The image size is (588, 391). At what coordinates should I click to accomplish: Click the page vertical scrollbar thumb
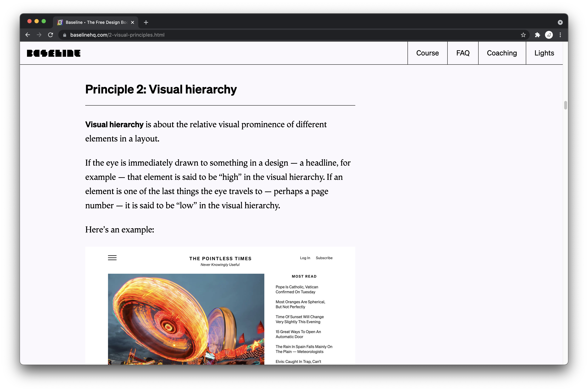point(565,105)
